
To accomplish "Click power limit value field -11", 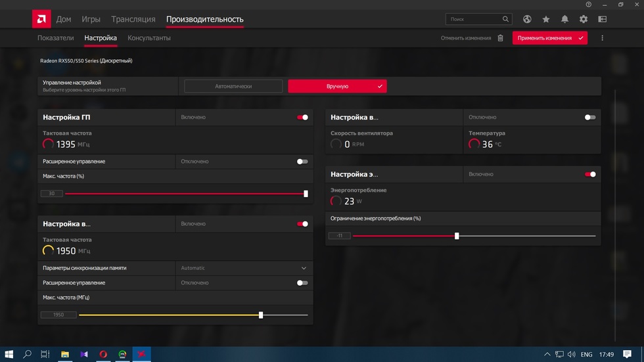I will tap(339, 236).
